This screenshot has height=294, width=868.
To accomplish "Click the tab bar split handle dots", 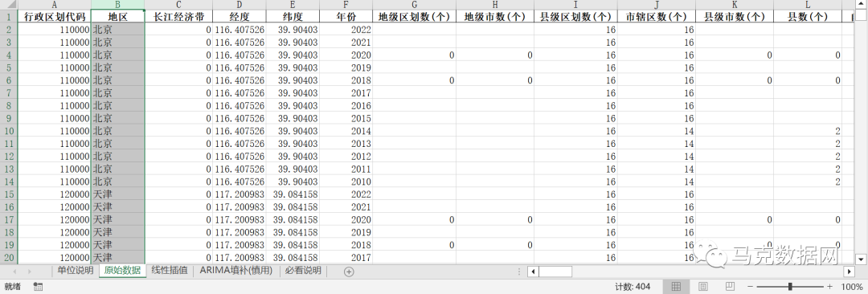I will pyautogui.click(x=519, y=272).
